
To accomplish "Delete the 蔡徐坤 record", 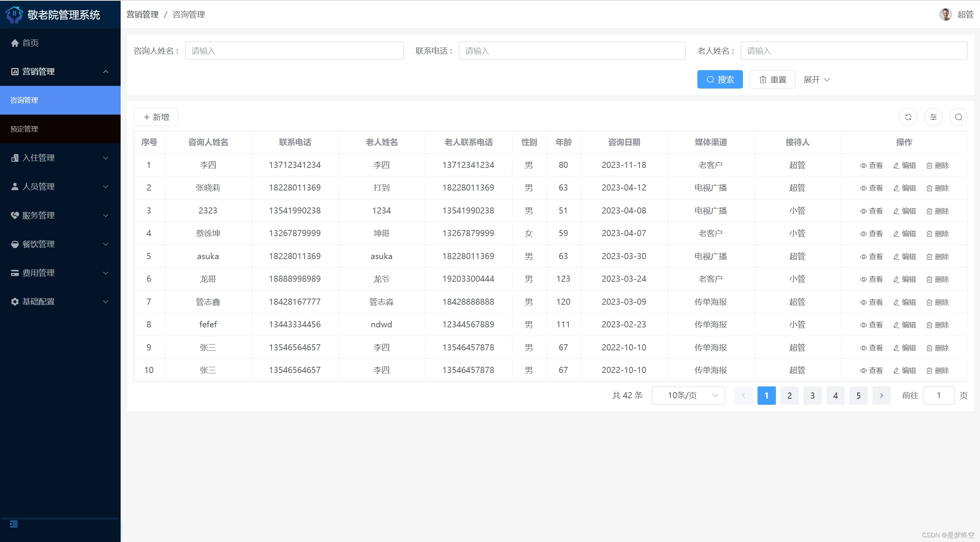I will [x=937, y=233].
